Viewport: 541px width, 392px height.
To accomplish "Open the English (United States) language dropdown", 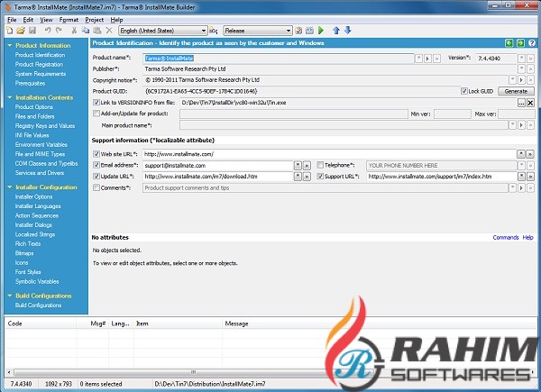I will point(163,31).
